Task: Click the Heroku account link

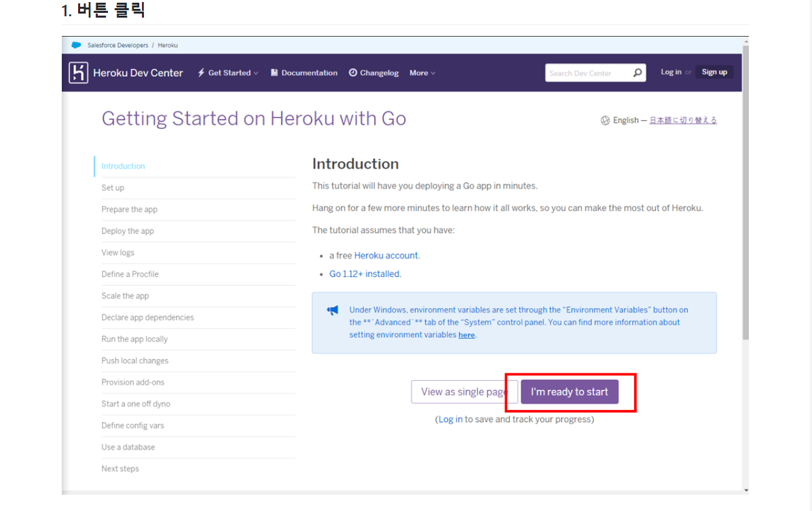Action: 386,256
